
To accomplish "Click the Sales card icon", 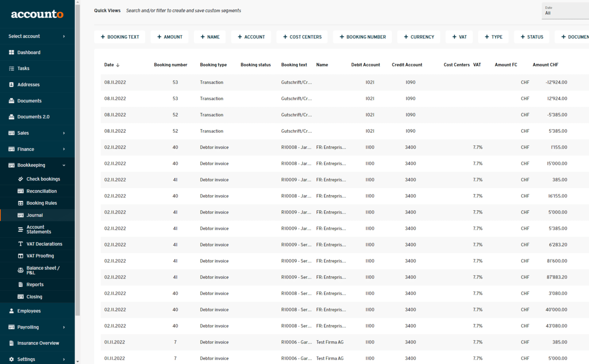I will (x=11, y=133).
